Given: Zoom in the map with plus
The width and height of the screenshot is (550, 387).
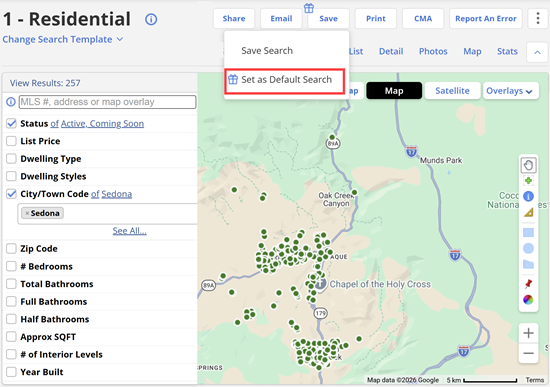Looking at the screenshot, I should tap(528, 333).
